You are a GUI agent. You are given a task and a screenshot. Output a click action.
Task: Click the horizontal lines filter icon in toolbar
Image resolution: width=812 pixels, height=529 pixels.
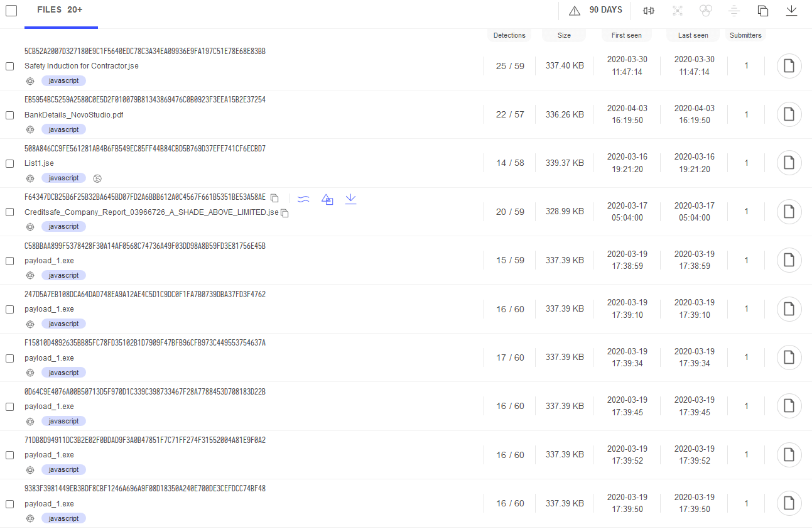734,11
